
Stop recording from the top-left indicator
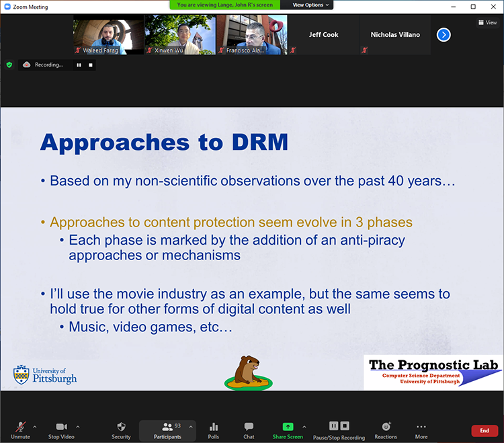tap(91, 65)
